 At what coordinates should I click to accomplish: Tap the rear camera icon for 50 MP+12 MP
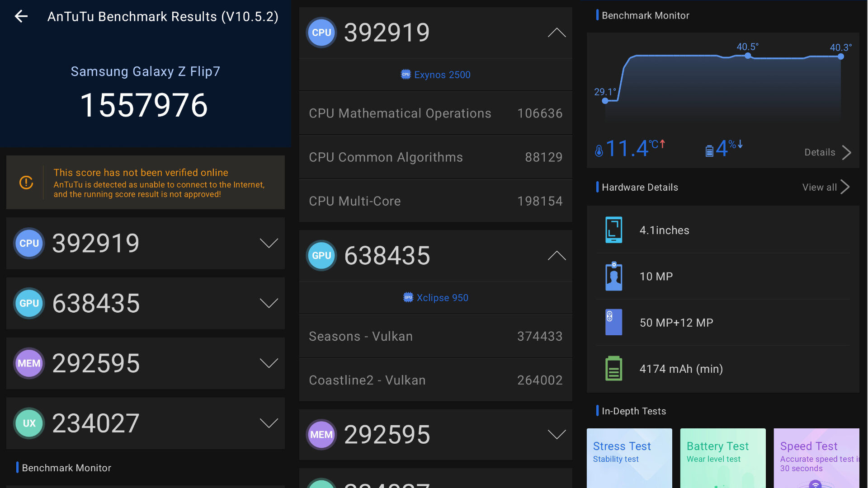[614, 322]
